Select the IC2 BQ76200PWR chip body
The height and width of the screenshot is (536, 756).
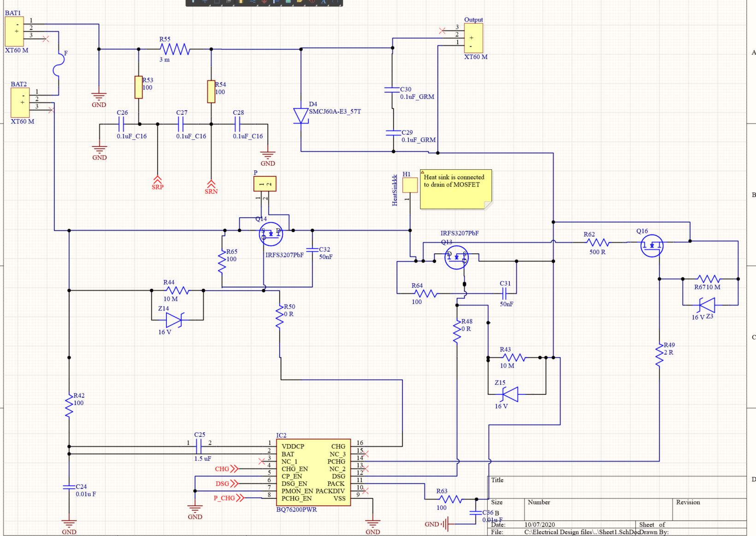tap(313, 472)
